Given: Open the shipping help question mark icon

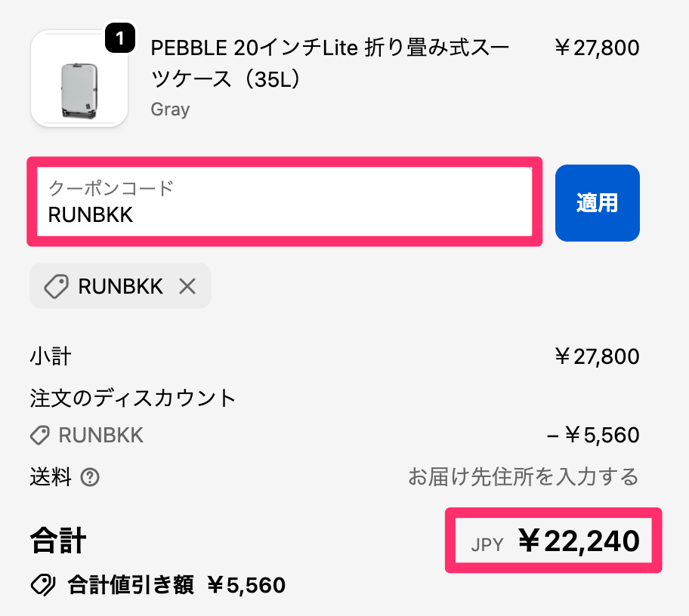Looking at the screenshot, I should click(91, 477).
